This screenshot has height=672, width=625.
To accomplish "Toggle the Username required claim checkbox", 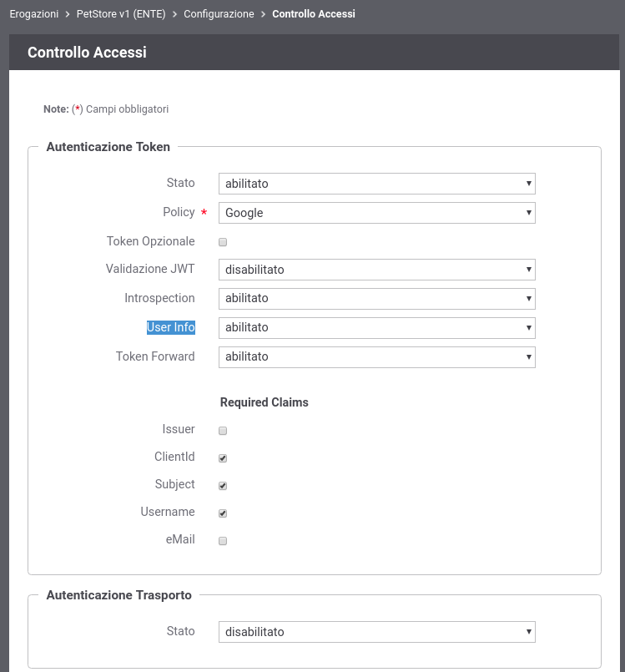I will (223, 513).
